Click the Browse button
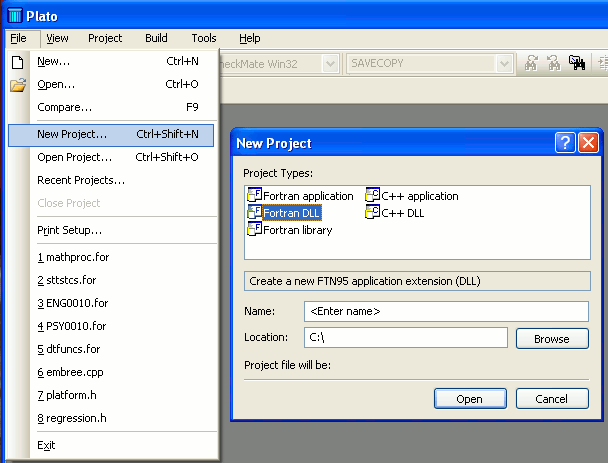This screenshot has height=463, width=608. click(552, 339)
